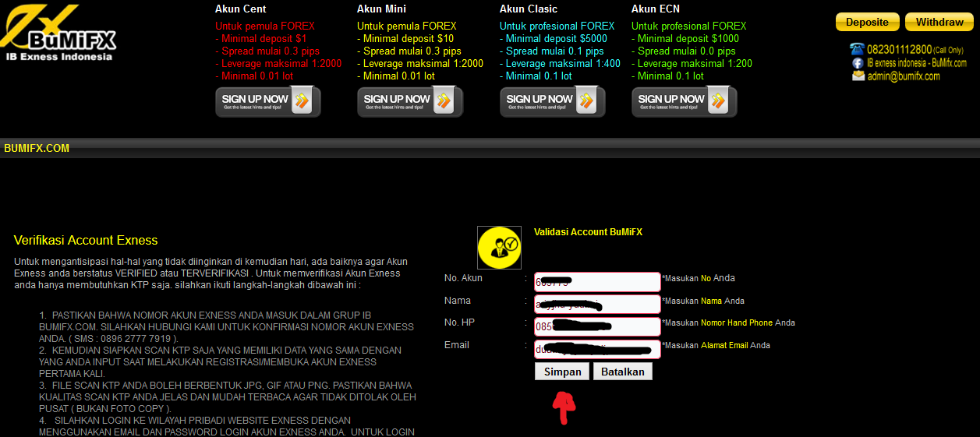Cancel the form with Batalkan

622,372
